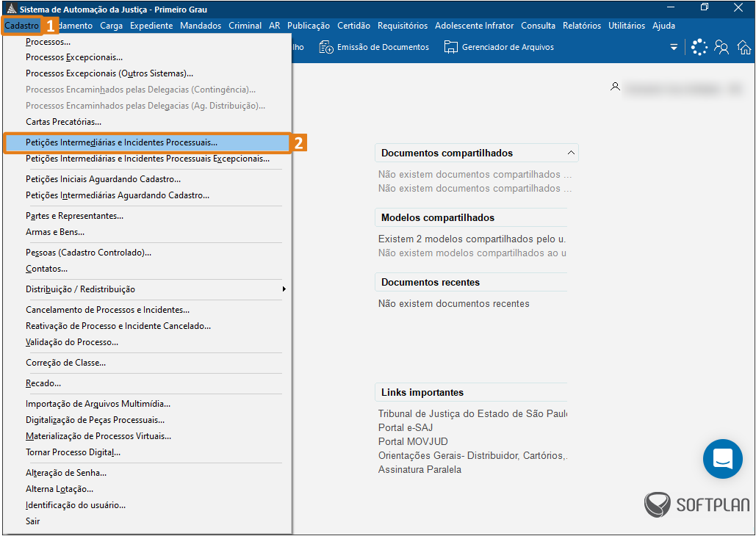This screenshot has width=756, height=536.
Task: Open the AR menu
Action: [x=274, y=26]
